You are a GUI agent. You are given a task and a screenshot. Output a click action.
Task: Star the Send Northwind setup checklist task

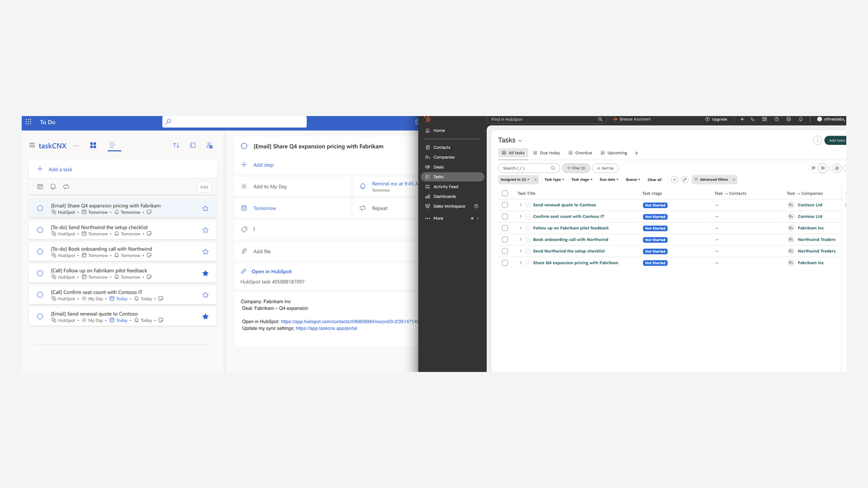206,230
